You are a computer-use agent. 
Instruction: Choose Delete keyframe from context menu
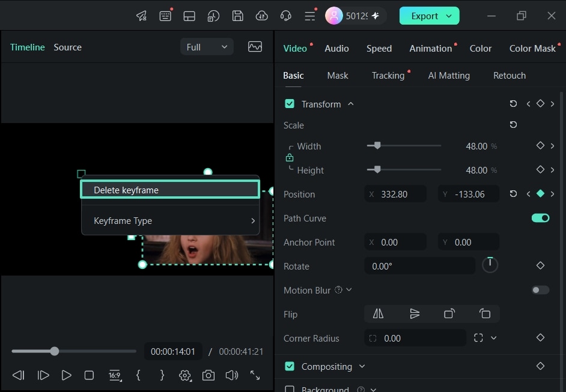pos(170,190)
